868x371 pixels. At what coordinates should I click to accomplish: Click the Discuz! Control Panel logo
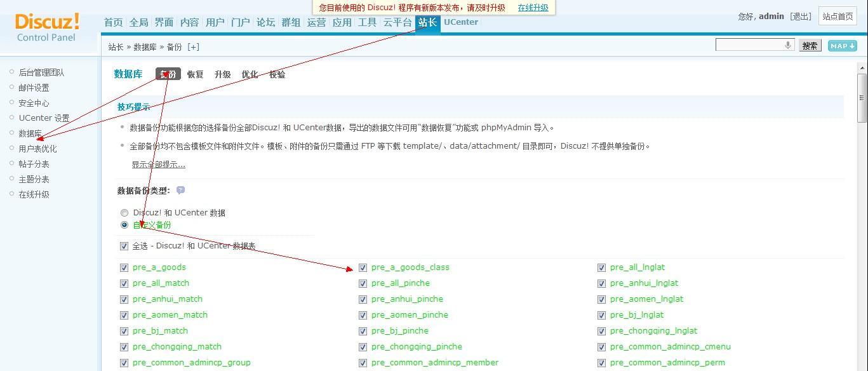point(46,25)
